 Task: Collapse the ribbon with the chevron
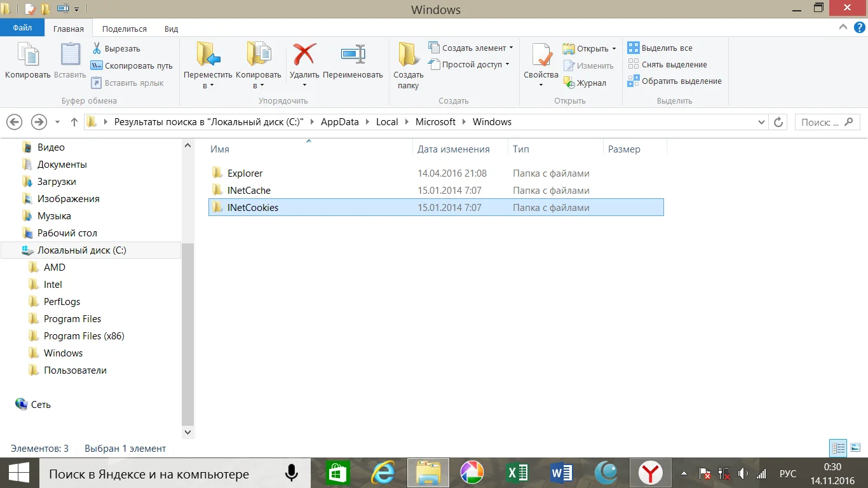(843, 29)
